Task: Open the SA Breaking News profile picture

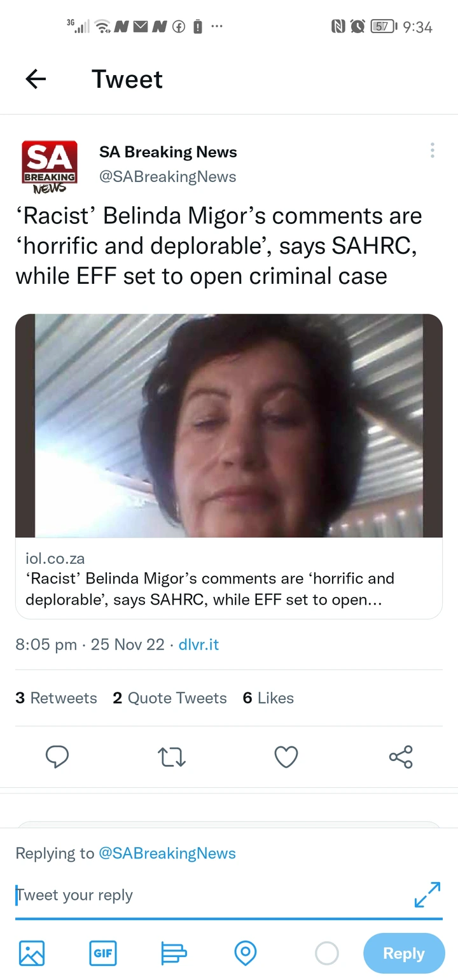Action: (x=50, y=165)
